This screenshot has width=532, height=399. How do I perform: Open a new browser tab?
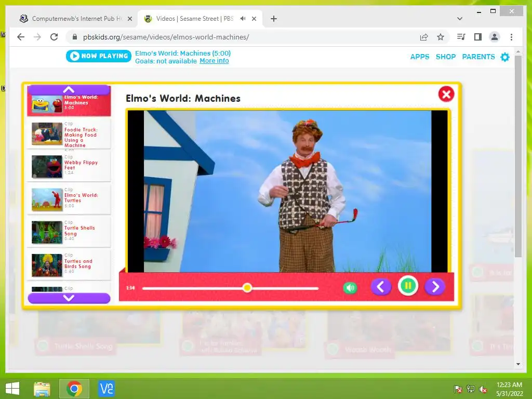coord(274,19)
